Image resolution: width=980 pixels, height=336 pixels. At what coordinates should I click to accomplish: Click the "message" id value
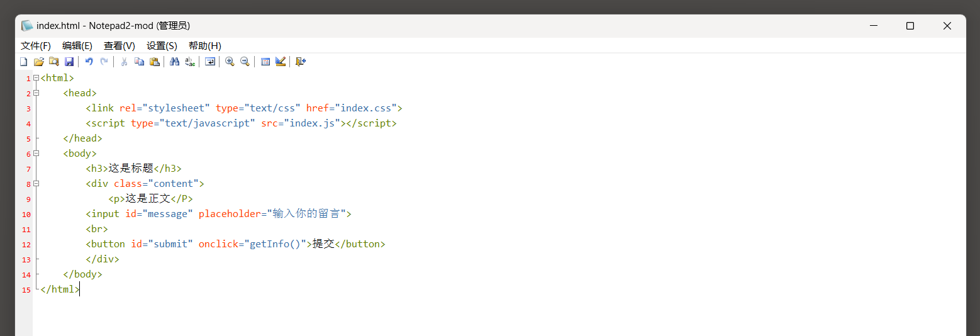pyautogui.click(x=168, y=214)
